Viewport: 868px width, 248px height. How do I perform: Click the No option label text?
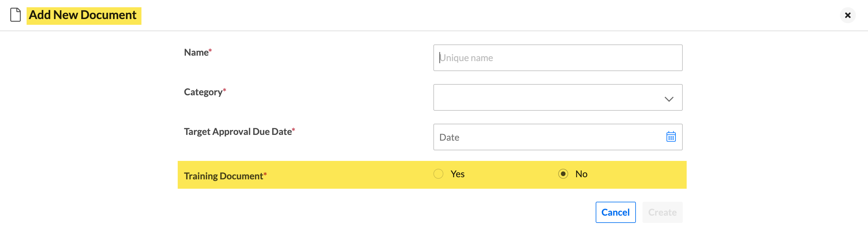point(581,174)
